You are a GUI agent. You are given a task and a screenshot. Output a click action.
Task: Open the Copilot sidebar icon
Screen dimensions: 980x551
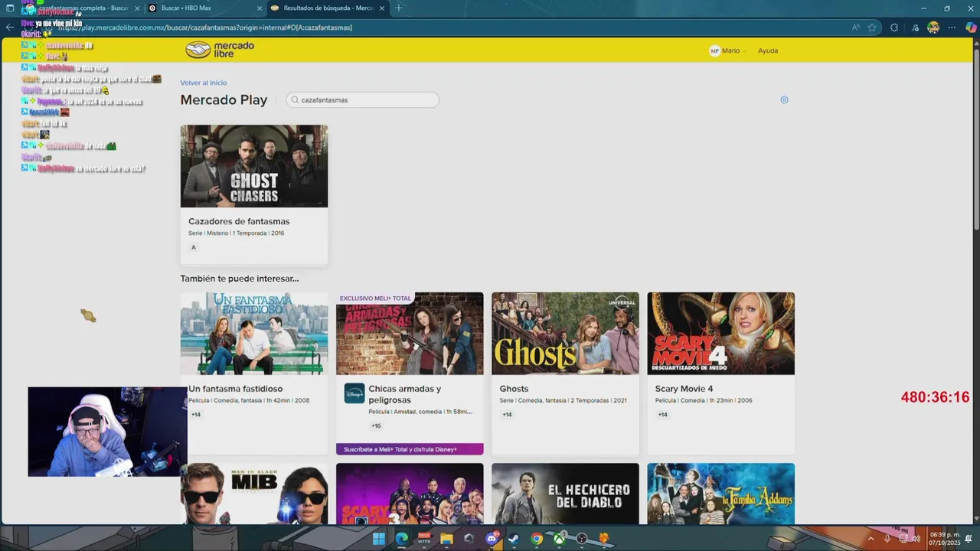[970, 27]
